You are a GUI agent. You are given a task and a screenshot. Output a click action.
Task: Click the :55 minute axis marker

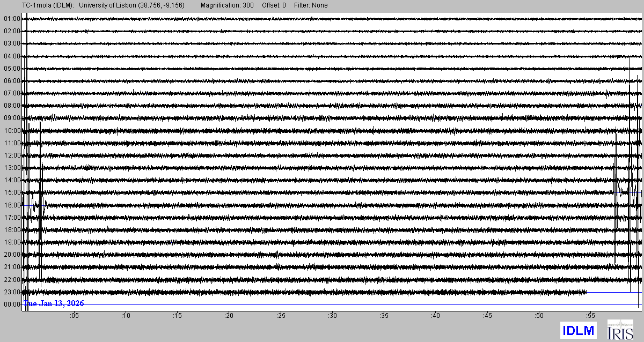point(590,315)
